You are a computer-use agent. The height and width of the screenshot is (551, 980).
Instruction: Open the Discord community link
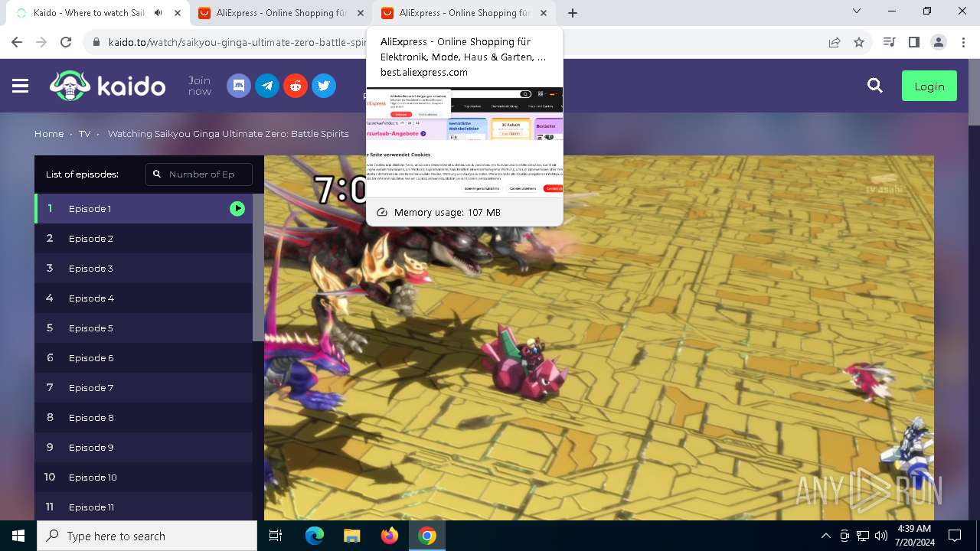pos(239,86)
